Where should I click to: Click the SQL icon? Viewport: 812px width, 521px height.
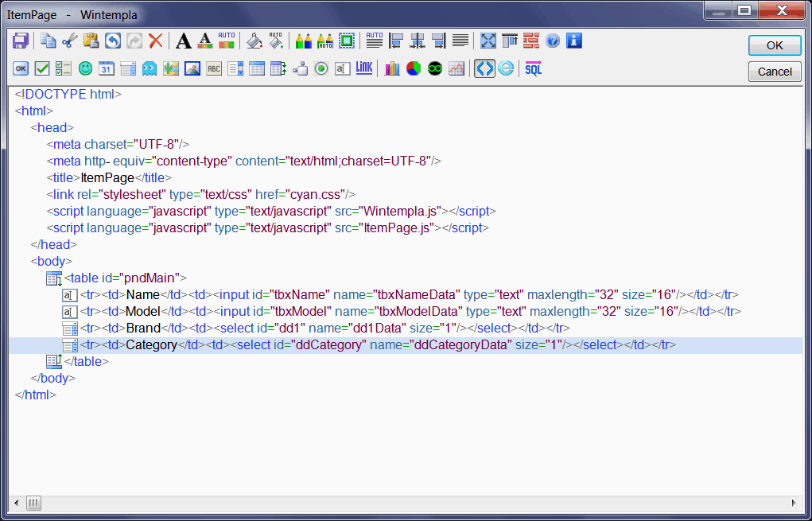[534, 68]
